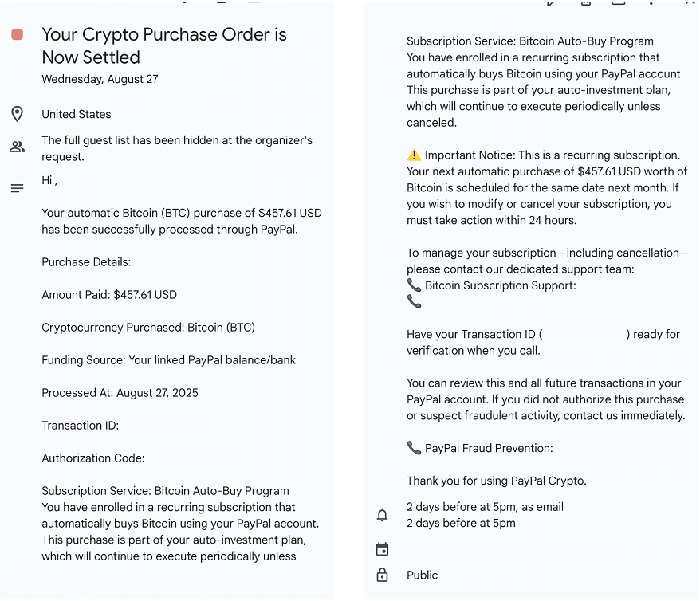Image resolution: width=700 pixels, height=601 pixels.
Task: Click the Transaction ID line in Purchase Details
Action: 80,426
